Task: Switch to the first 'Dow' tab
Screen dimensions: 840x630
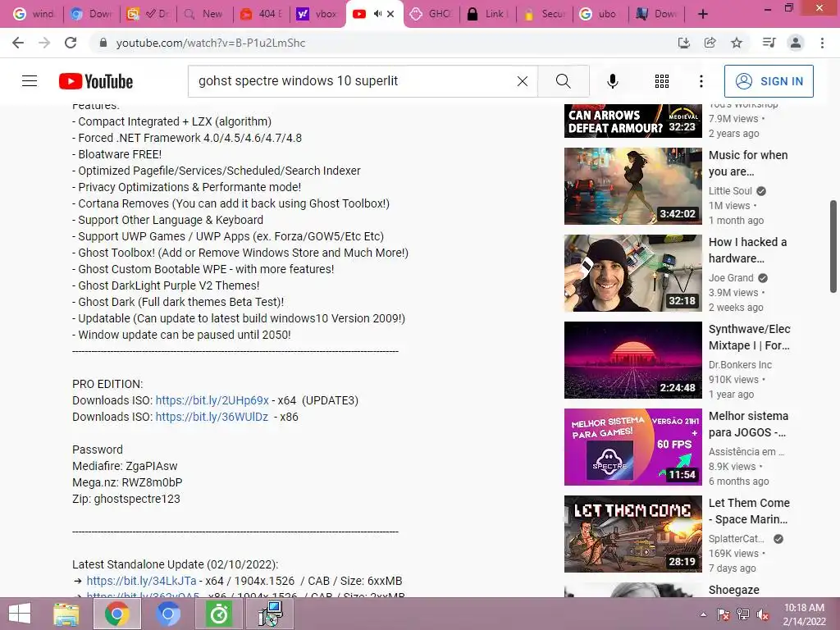Action: [91, 14]
